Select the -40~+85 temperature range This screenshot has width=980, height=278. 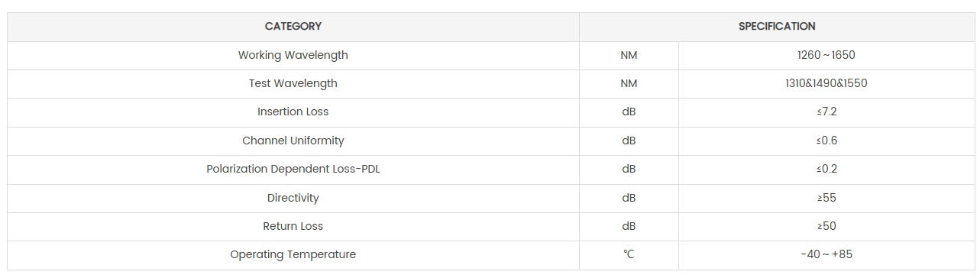827,254
